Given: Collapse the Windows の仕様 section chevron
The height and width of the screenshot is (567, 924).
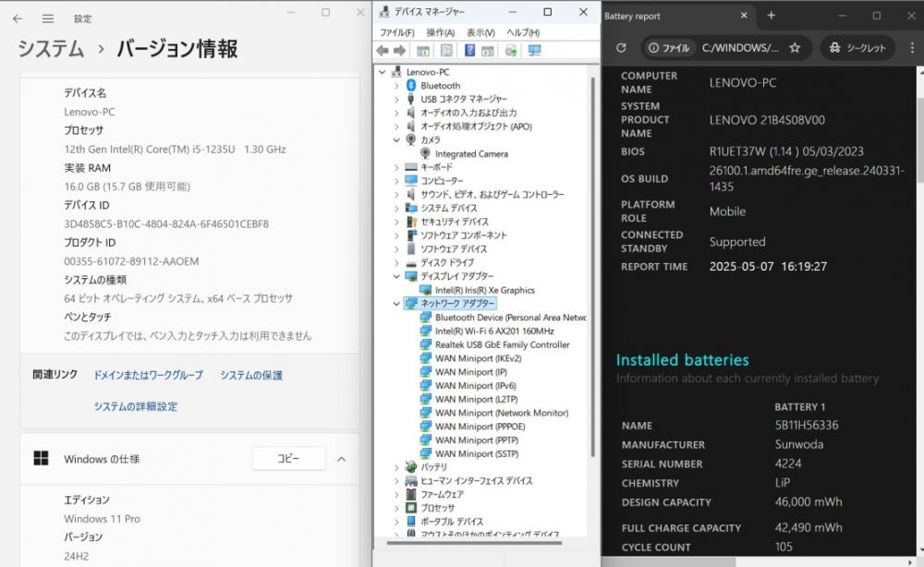Looking at the screenshot, I should [x=341, y=459].
